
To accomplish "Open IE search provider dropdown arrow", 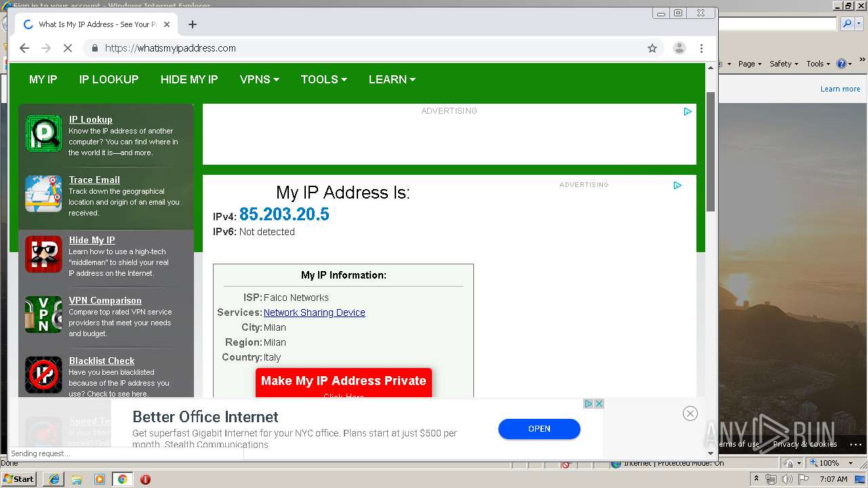I will point(857,24).
